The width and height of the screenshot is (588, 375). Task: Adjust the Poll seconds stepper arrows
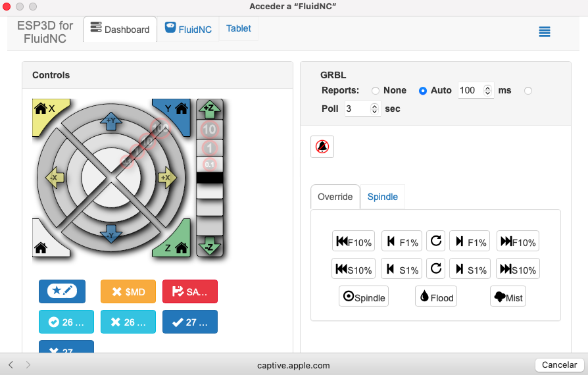(x=374, y=109)
